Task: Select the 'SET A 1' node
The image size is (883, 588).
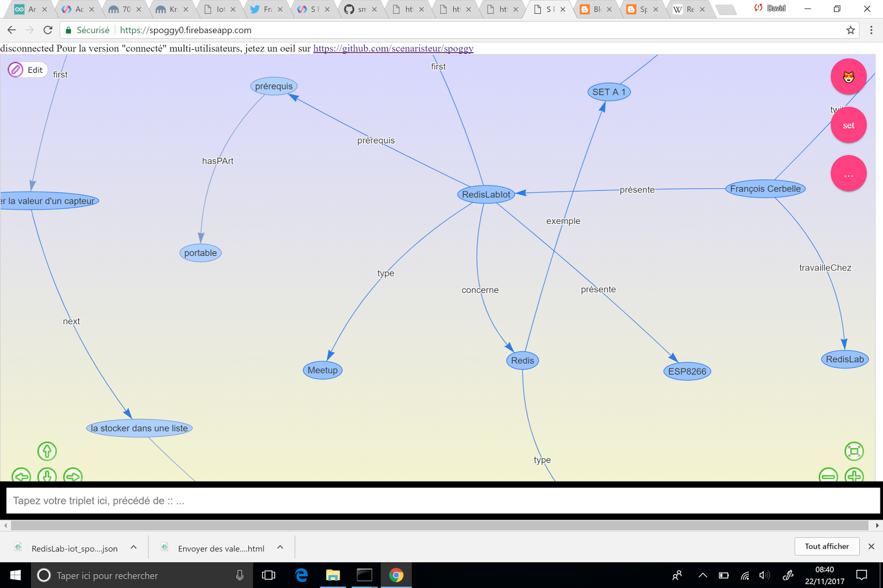Action: (x=609, y=92)
